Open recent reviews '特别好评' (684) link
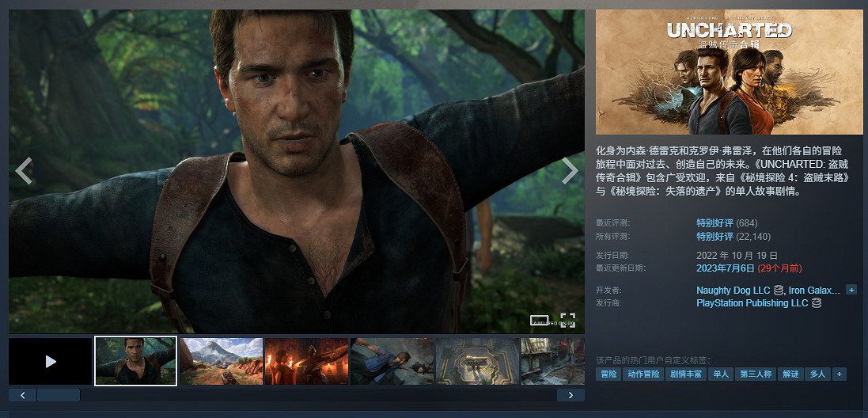The height and width of the screenshot is (418, 868). tap(714, 223)
